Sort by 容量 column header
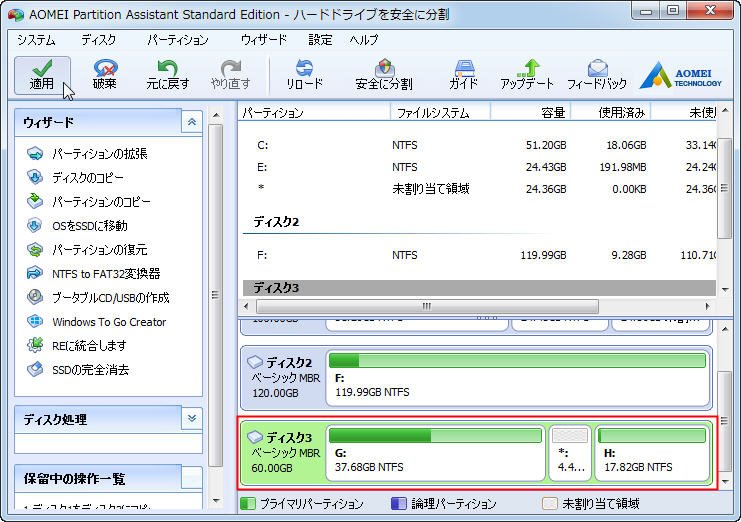The width and height of the screenshot is (741, 522). 531,113
